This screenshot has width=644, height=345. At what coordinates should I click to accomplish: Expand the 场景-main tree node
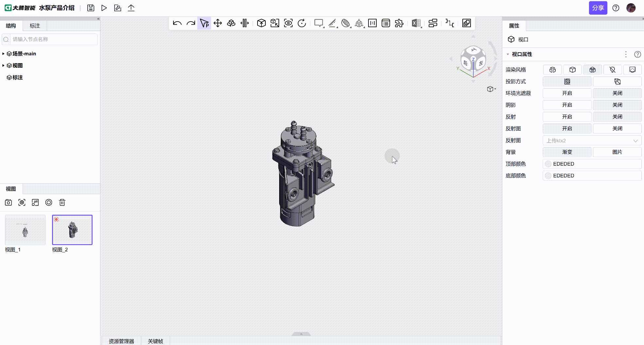(3, 54)
